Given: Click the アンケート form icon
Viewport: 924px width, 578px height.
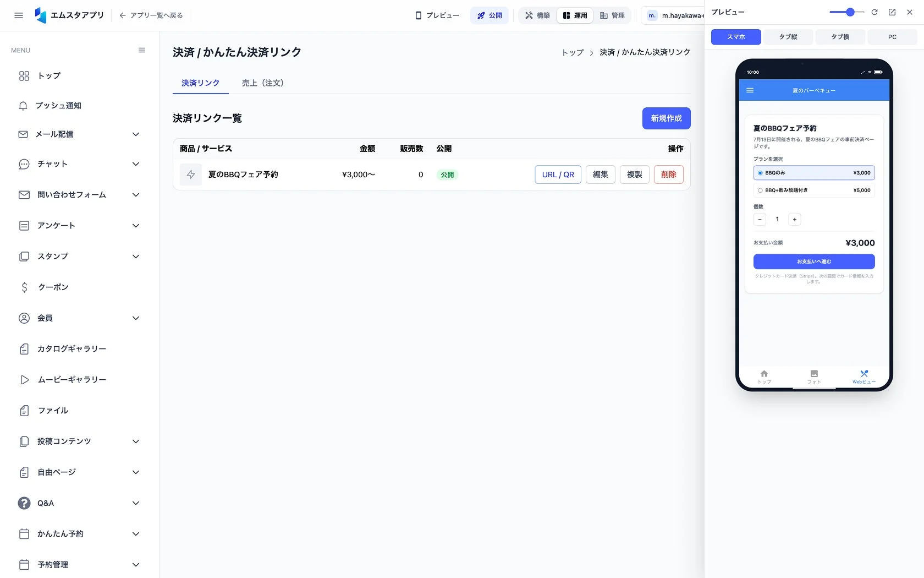Looking at the screenshot, I should pyautogui.click(x=24, y=226).
